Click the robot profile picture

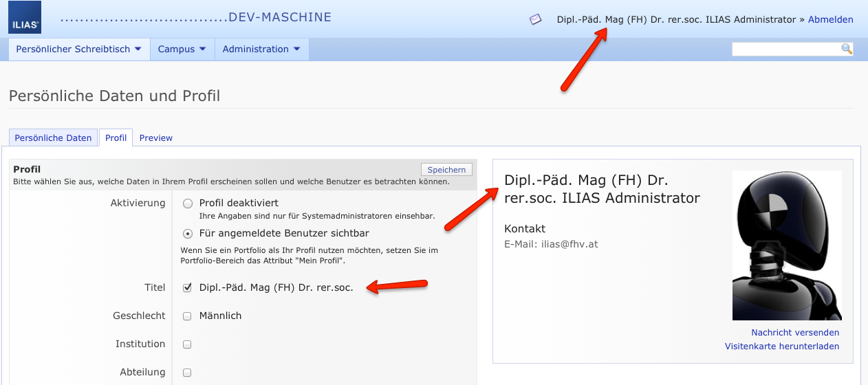787,245
